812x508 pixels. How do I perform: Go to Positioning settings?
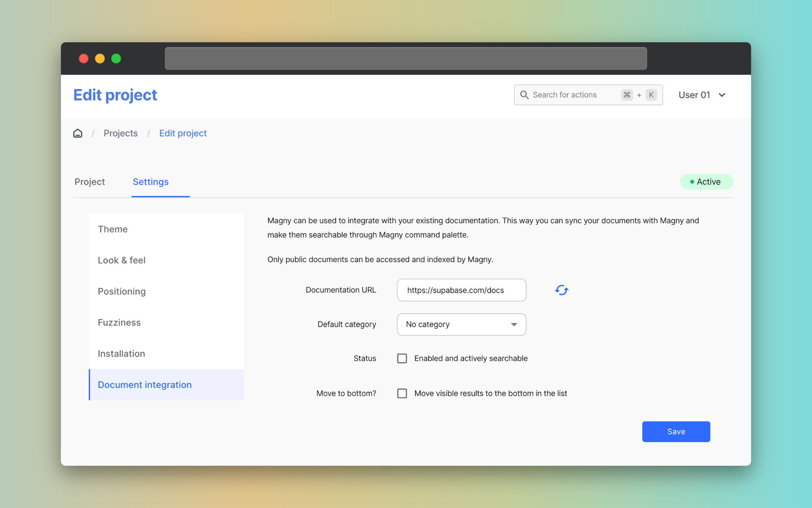tap(166, 291)
